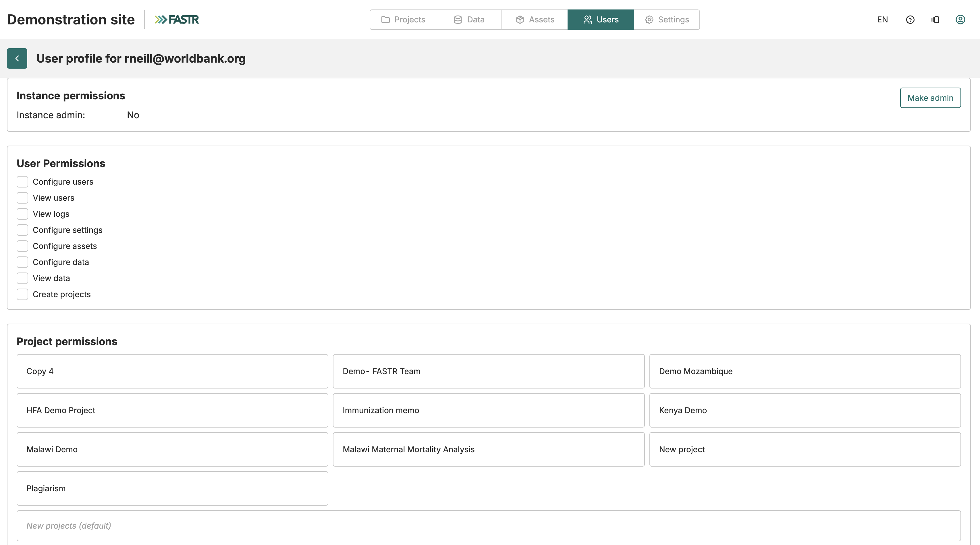Tick the Configure data checkbox

[x=22, y=262]
